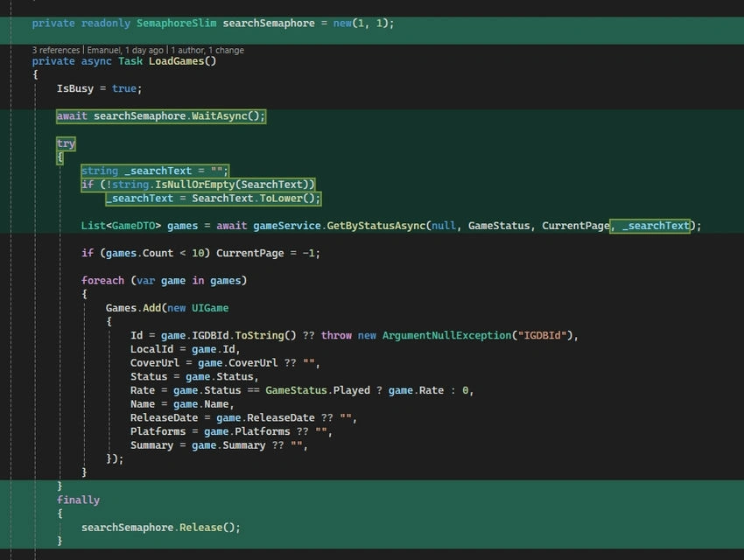Click GetByStatusAsync method call
The width and height of the screenshot is (744, 560).
pyautogui.click(x=376, y=226)
